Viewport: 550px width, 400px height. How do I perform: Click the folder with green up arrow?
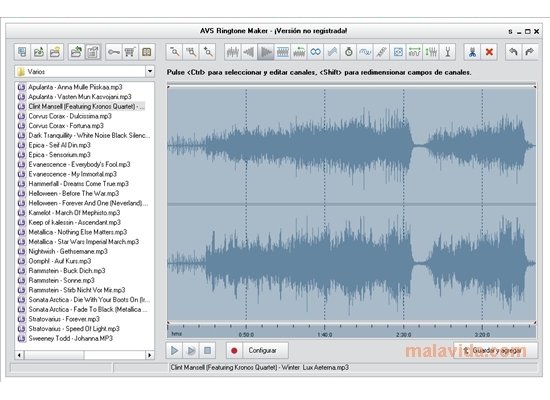[76, 52]
